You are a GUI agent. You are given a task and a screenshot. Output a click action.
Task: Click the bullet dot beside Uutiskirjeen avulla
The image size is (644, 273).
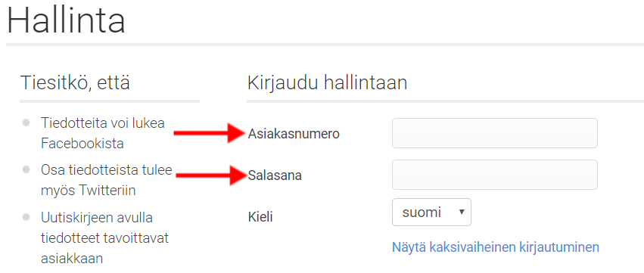click(x=26, y=217)
